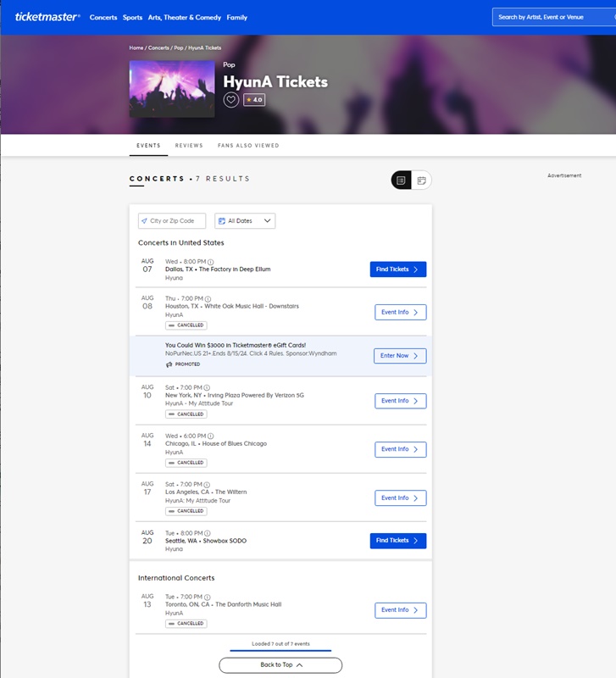Open the All Dates dropdown

point(245,221)
